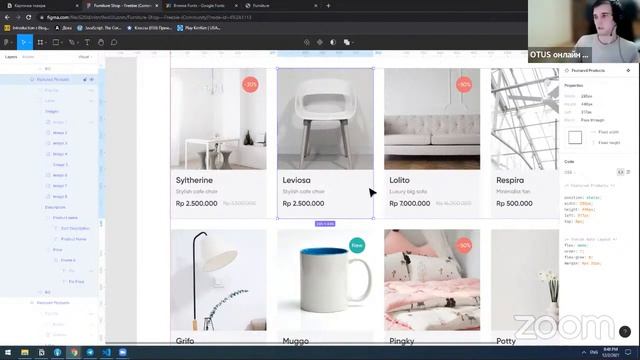Select the Image 7 layer row

point(49,186)
